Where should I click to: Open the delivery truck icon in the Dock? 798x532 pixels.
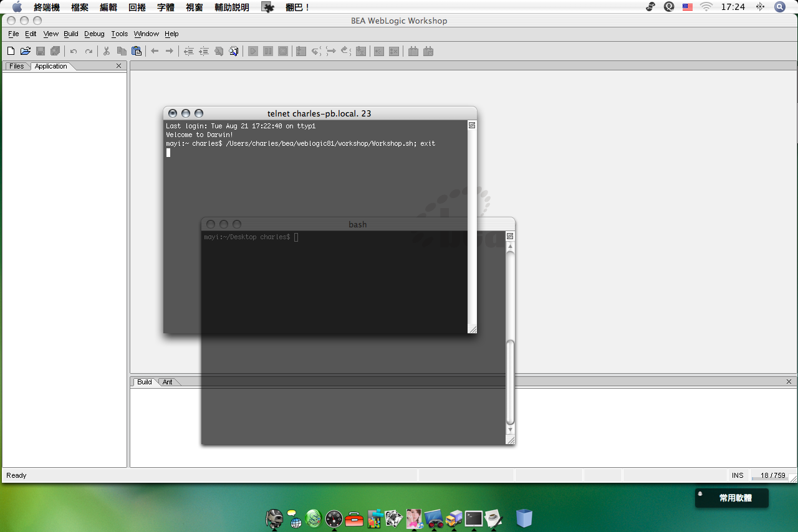coord(454,518)
